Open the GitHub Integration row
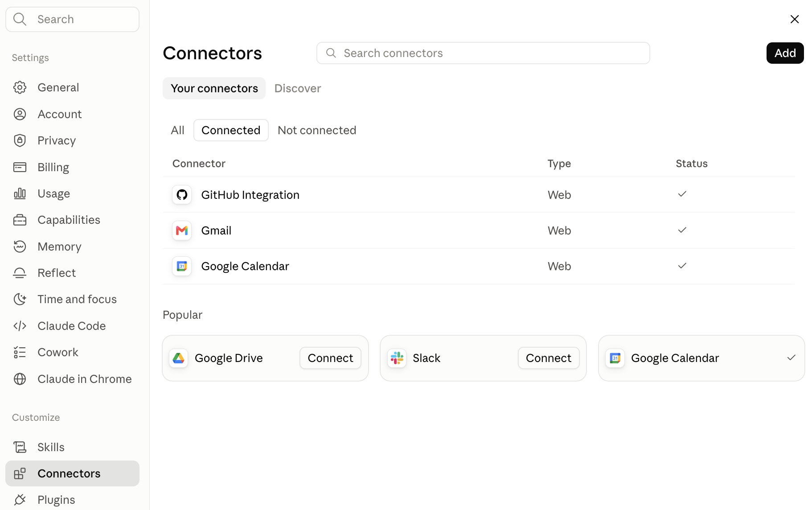Screen dimensions: 812x510 click(x=479, y=195)
